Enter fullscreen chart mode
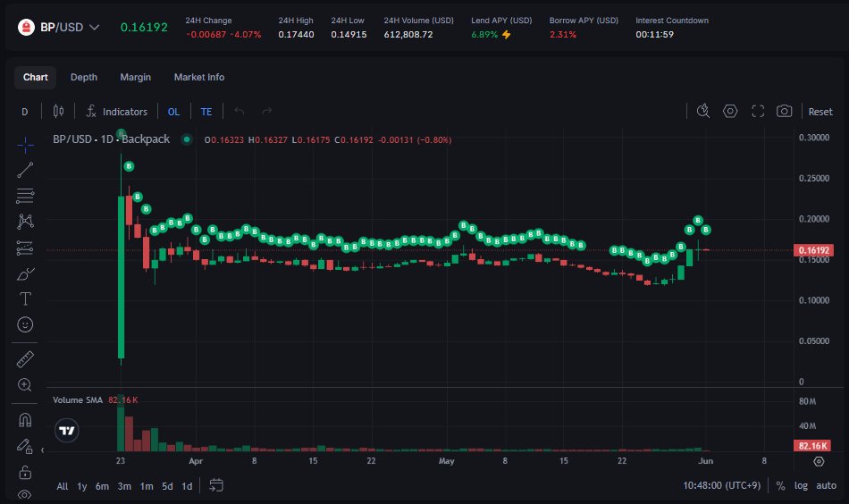Image resolution: width=849 pixels, height=504 pixels. 758,111
